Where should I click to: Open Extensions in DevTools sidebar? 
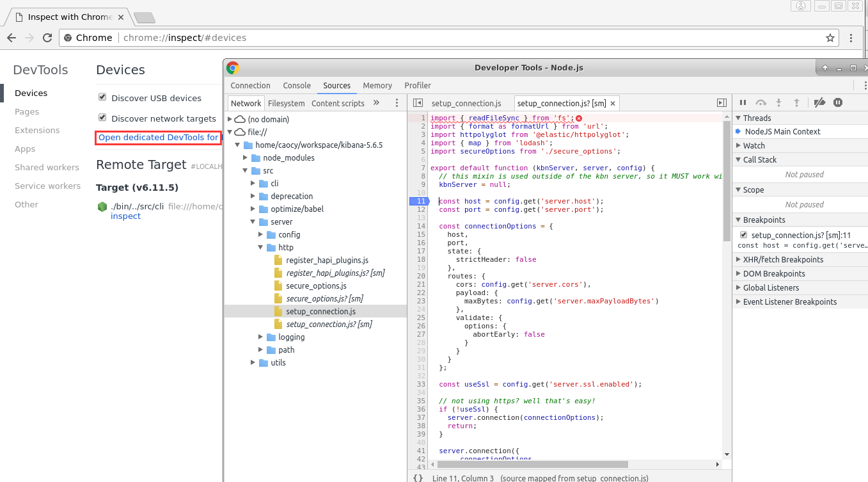coord(37,130)
